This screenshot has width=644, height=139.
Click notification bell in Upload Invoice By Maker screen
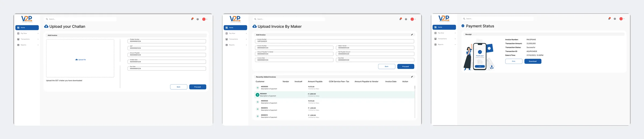point(400,19)
